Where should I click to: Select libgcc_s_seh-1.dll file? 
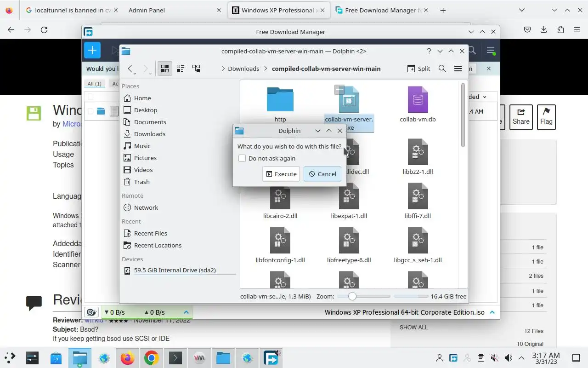(x=418, y=245)
